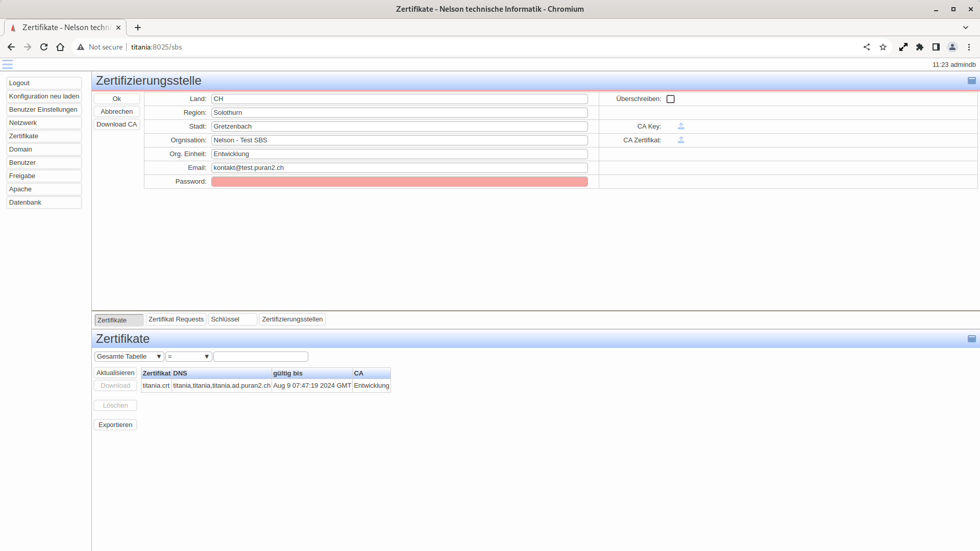Open the browser extensions puzzle icon
Viewport: 980px width, 551px height.
coord(920,47)
